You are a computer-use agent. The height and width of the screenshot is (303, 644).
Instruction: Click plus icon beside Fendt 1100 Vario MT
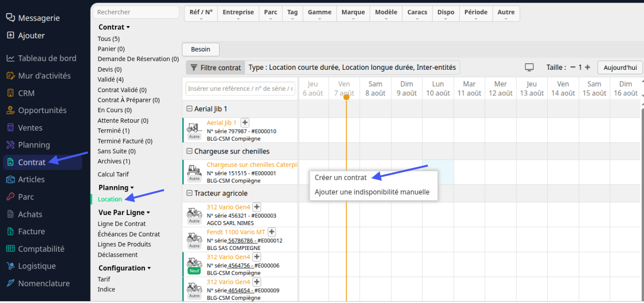(272, 232)
